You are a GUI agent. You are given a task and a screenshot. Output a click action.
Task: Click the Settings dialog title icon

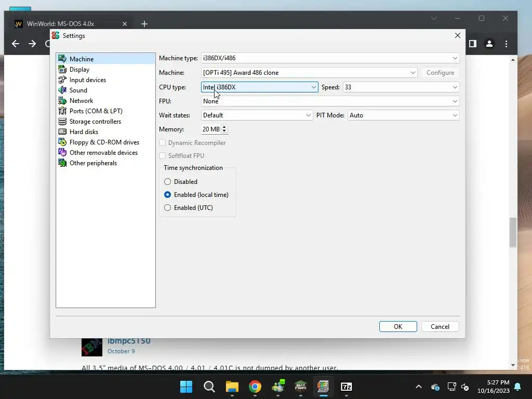pos(56,35)
